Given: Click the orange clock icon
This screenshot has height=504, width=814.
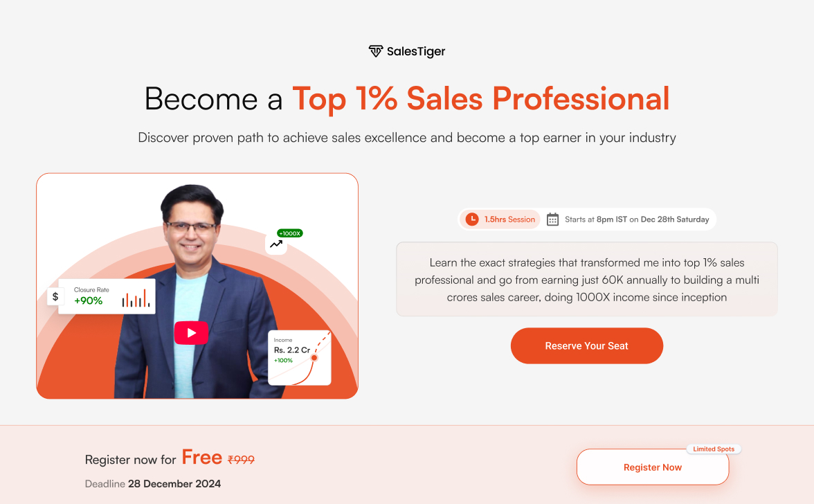Looking at the screenshot, I should pyautogui.click(x=472, y=219).
